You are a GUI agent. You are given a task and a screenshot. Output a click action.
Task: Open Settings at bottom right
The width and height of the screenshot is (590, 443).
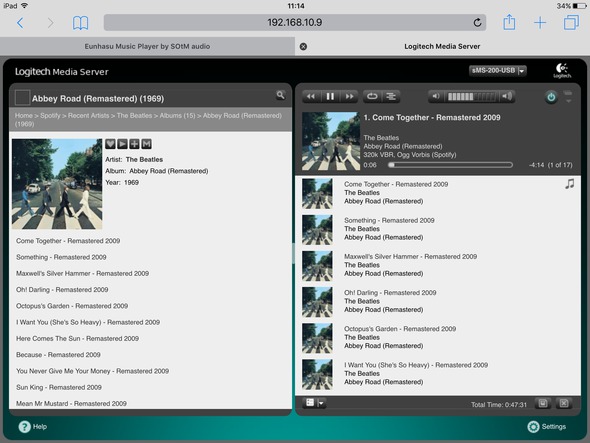click(547, 426)
